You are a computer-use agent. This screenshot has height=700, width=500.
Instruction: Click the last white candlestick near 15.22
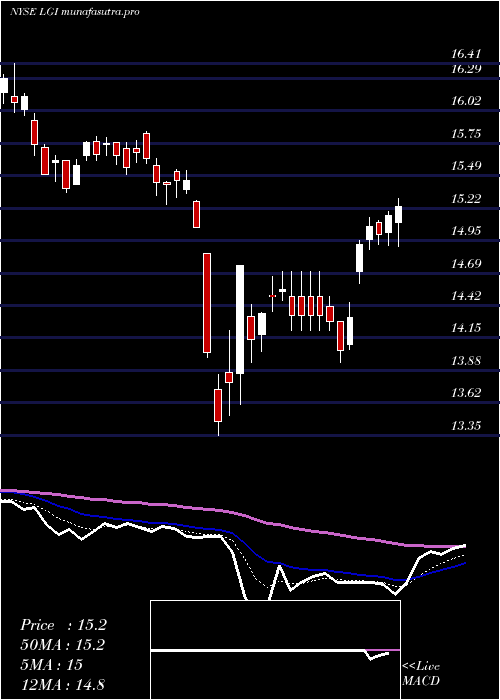tap(398, 214)
